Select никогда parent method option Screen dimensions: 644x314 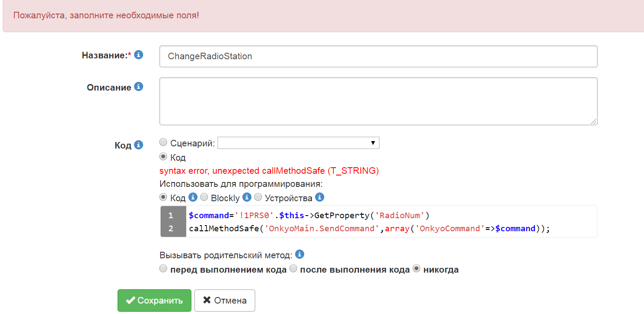[x=416, y=269]
